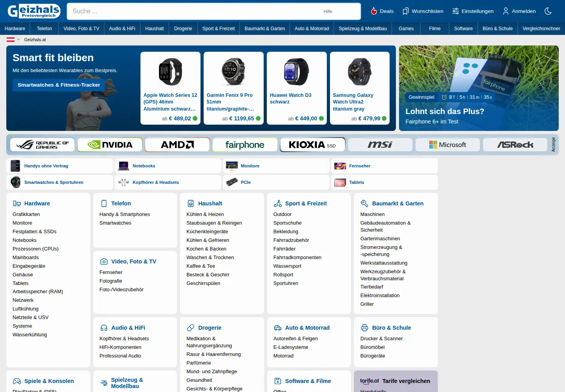This screenshot has width=565, height=392.
Task: Toggle dark mode moon icon
Action: 548,11
